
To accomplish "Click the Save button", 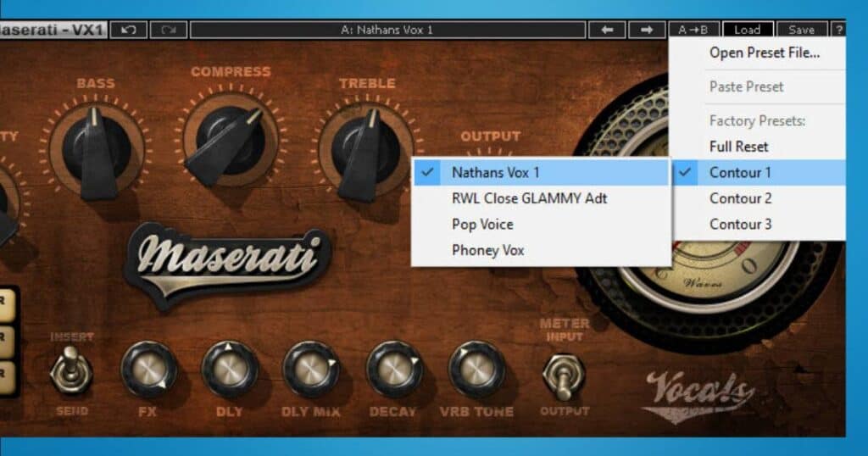I will [801, 30].
